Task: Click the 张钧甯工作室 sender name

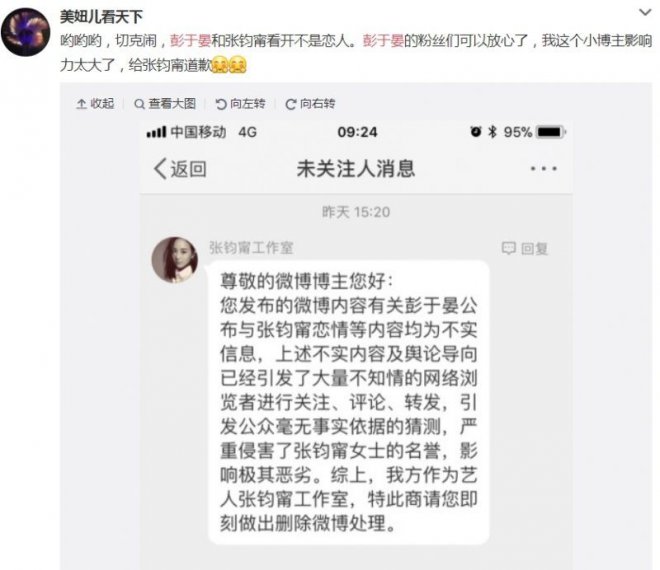Action: click(x=251, y=248)
